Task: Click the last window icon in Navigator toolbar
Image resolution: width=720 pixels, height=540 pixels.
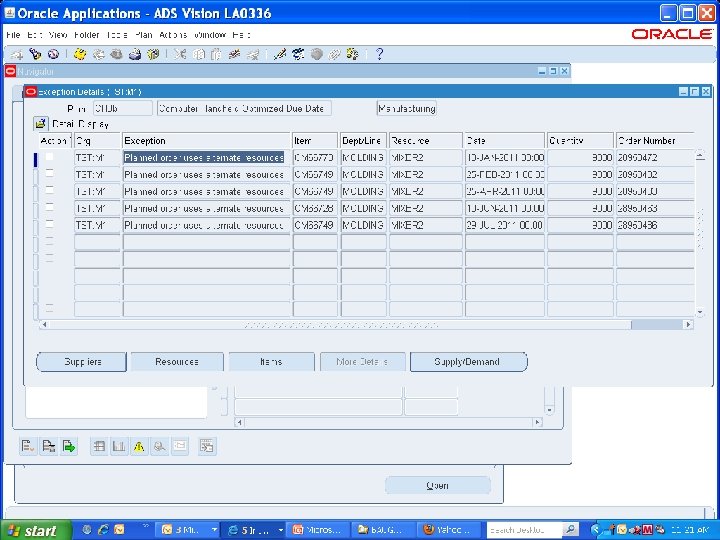Action: [x=207, y=446]
